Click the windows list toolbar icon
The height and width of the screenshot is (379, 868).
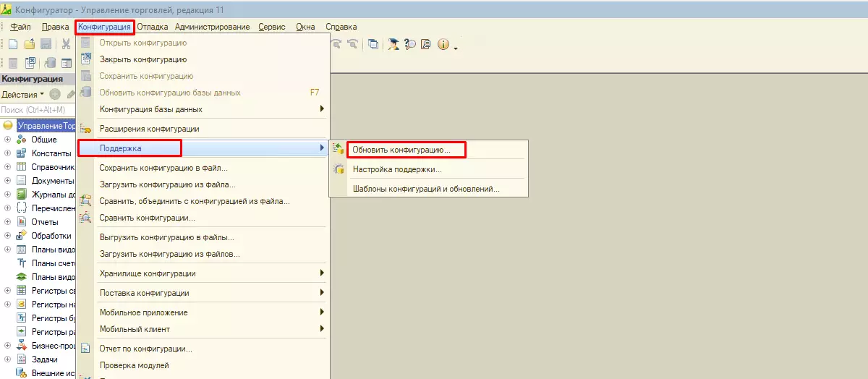pyautogui.click(x=373, y=45)
